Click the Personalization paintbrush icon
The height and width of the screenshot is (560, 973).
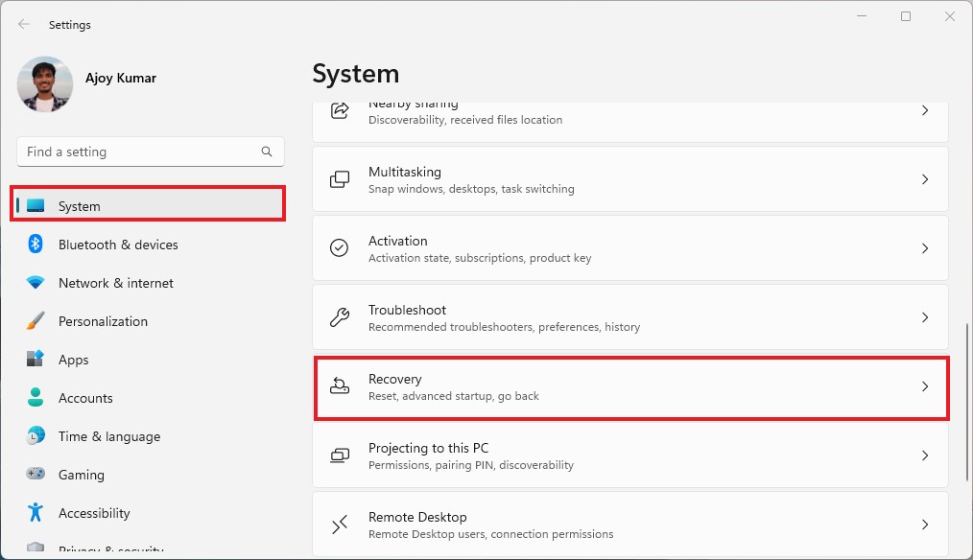[x=36, y=321]
